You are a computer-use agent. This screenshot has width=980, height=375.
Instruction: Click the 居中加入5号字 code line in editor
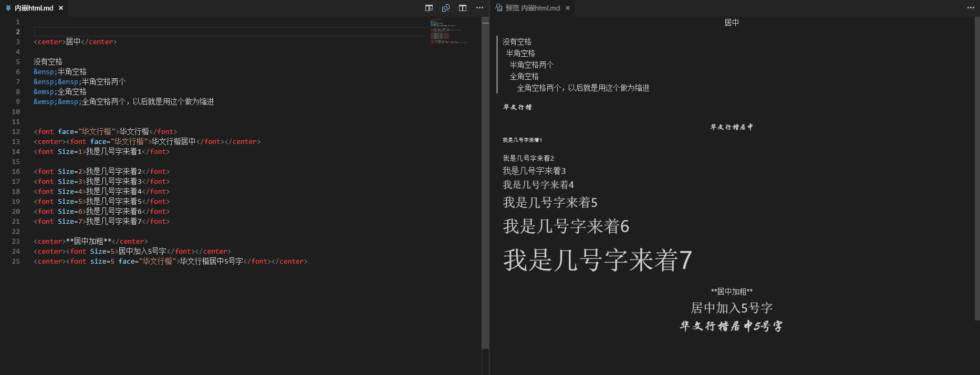(x=132, y=251)
